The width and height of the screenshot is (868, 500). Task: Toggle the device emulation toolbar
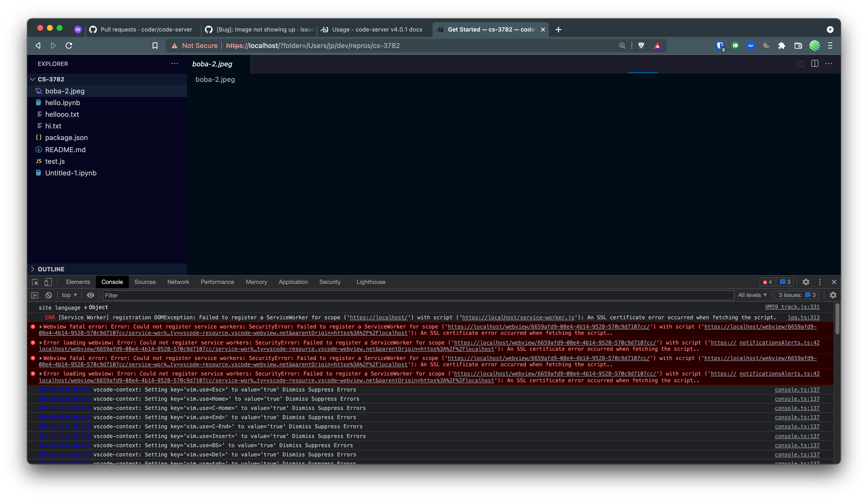[x=48, y=282]
